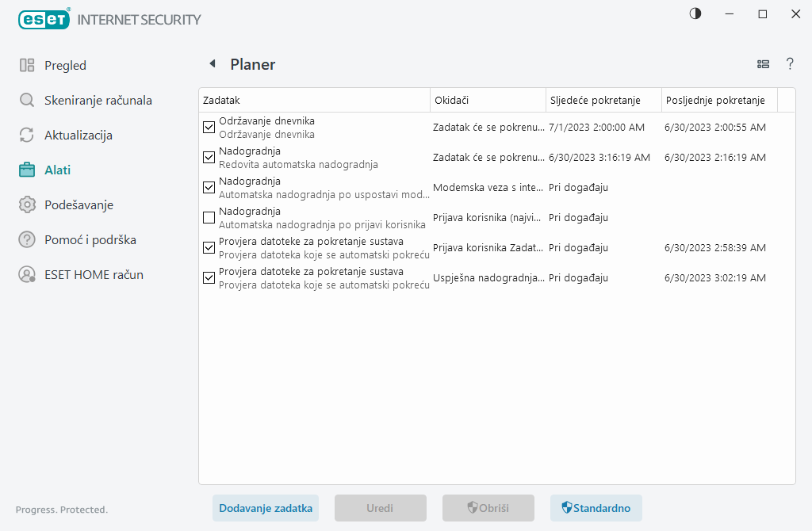Click the Pomoć i podrška question icon
Viewport: 812px width, 531px height.
27,240
